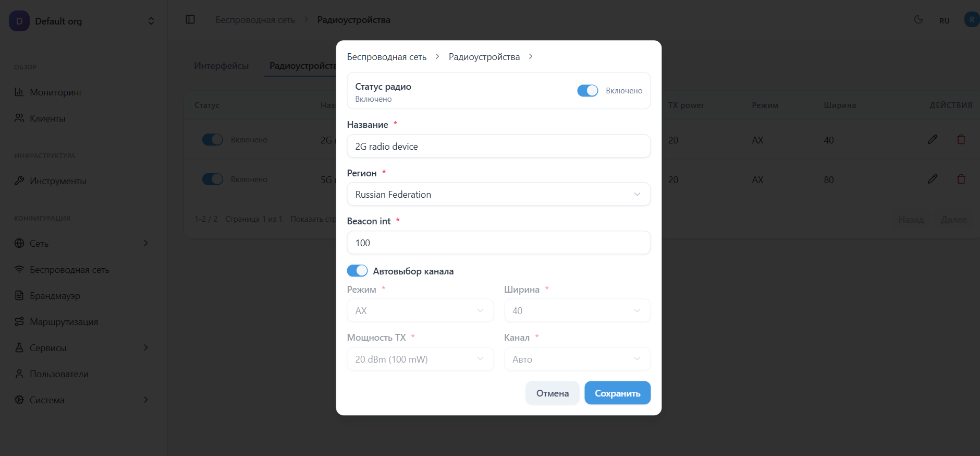
Task: Open Default org organization switcher
Action: point(82,21)
